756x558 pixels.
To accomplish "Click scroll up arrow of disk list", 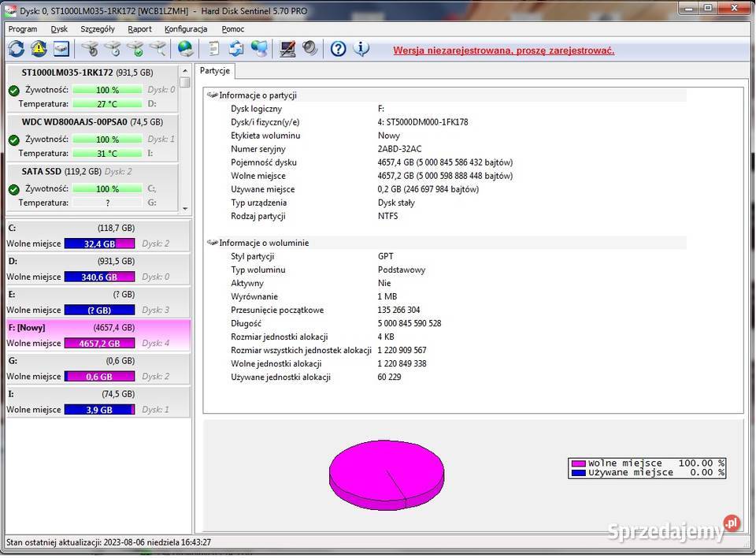I will pos(185,70).
